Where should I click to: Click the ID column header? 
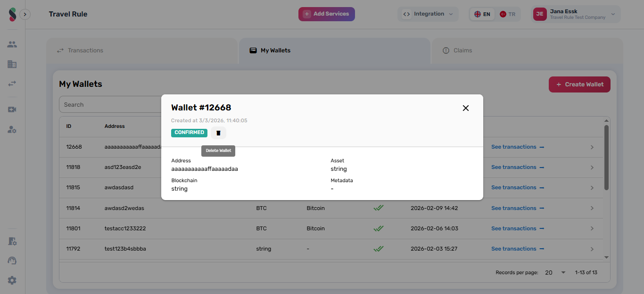coord(69,126)
